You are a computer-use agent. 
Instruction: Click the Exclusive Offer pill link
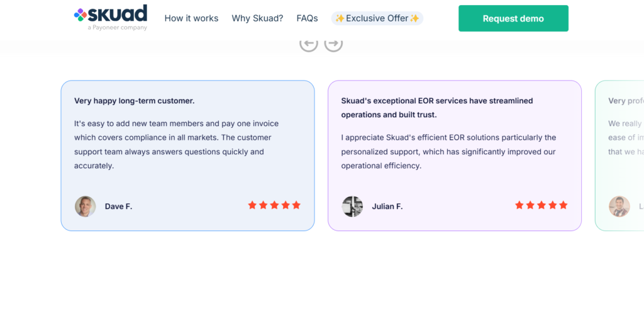click(x=377, y=18)
